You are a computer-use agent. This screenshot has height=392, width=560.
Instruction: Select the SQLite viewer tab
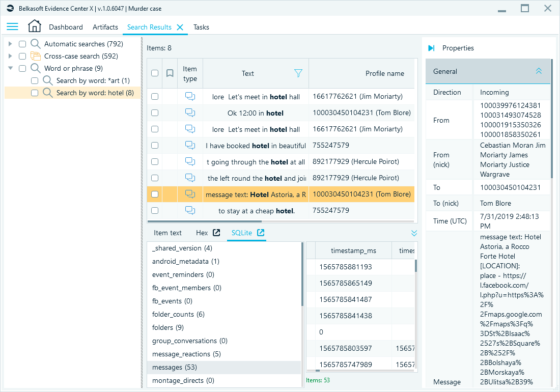click(x=241, y=233)
